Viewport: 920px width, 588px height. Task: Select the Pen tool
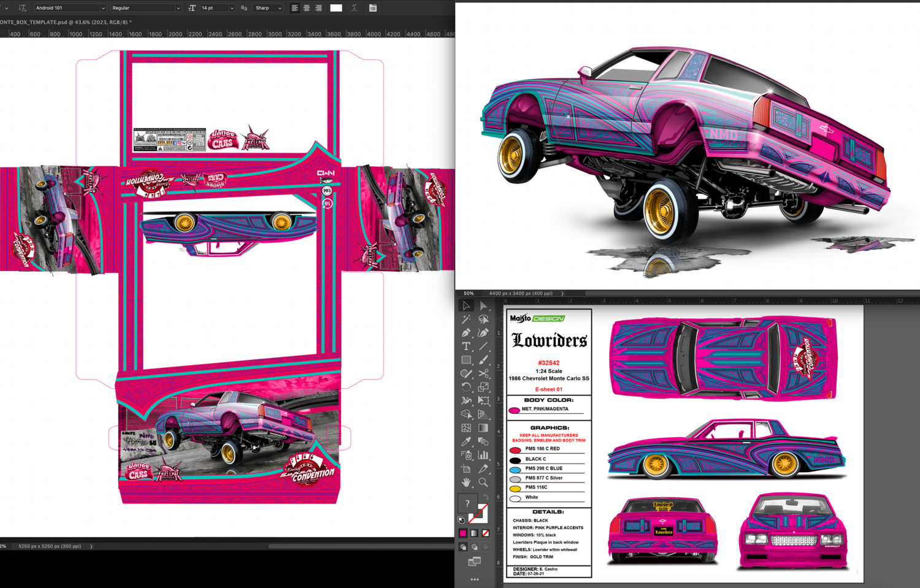[x=466, y=332]
